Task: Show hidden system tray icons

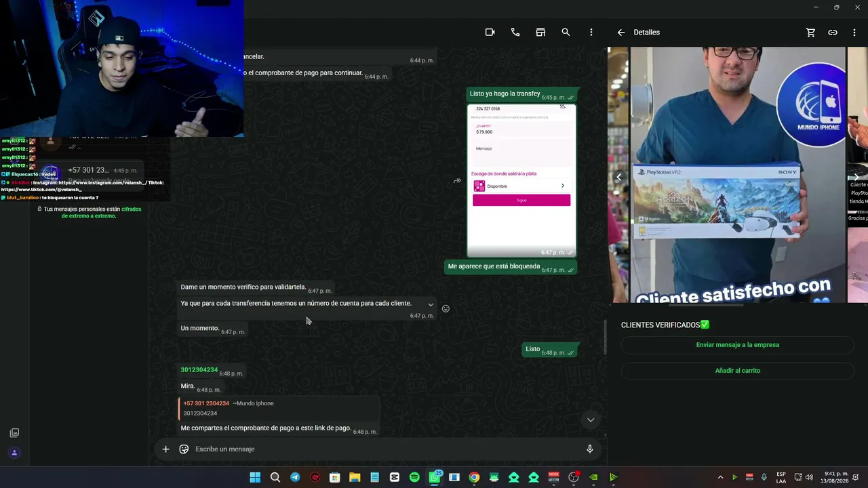Action: pos(720,477)
